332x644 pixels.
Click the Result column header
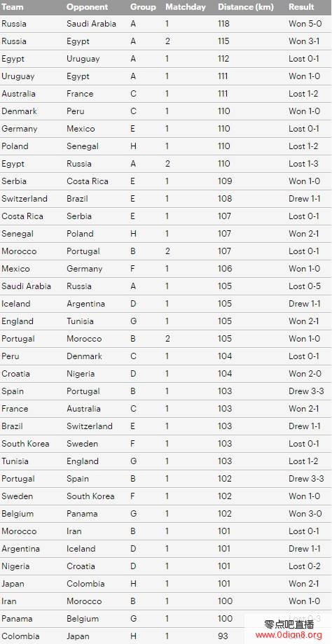click(301, 7)
